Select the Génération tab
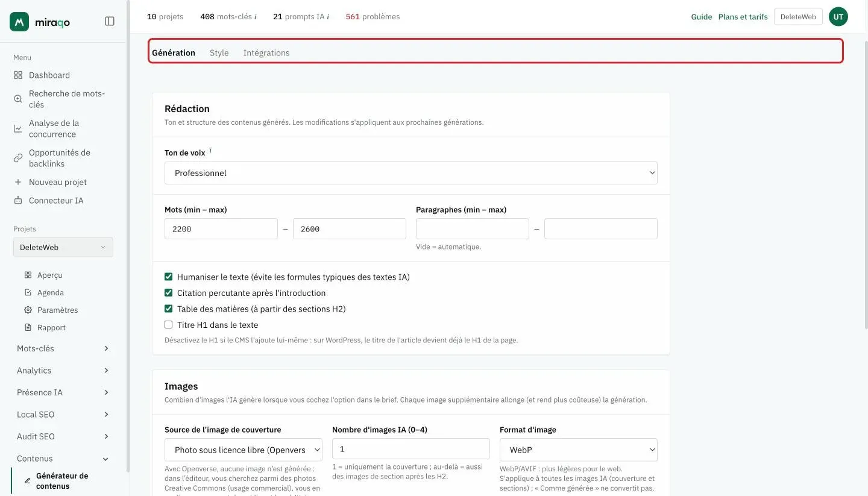The width and height of the screenshot is (868, 496). pos(174,53)
